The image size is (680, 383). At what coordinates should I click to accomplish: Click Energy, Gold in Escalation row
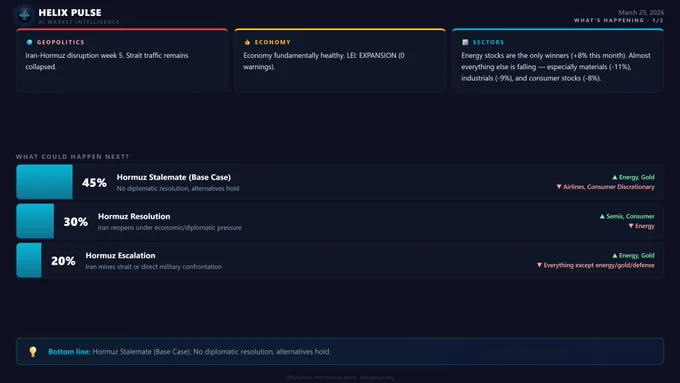[x=637, y=255]
